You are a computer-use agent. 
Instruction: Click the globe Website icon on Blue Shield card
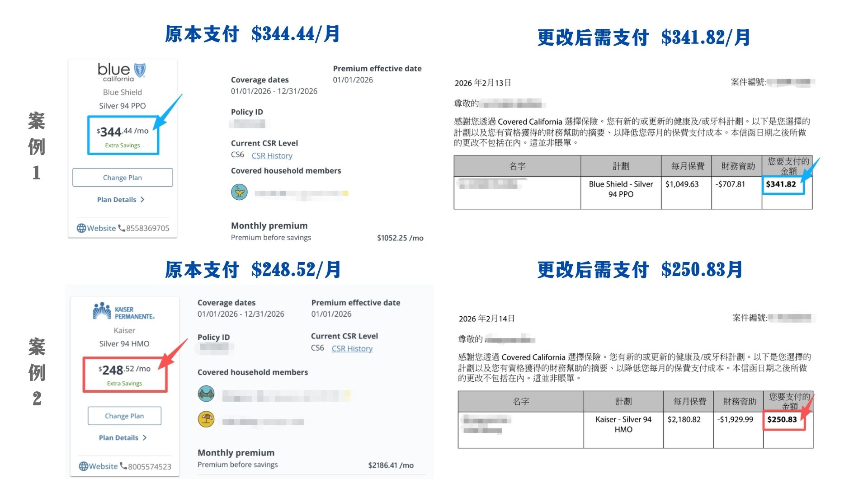tap(81, 228)
